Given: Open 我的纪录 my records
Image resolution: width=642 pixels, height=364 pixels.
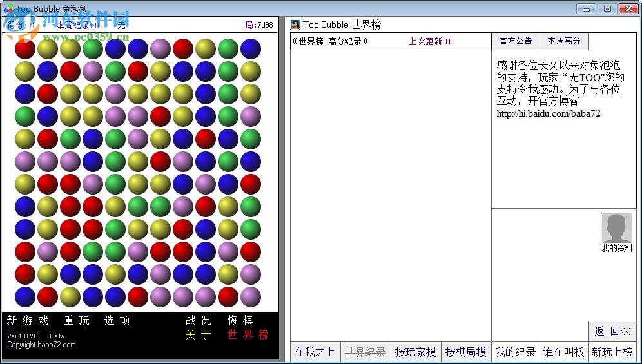Looking at the screenshot, I should 516,352.
